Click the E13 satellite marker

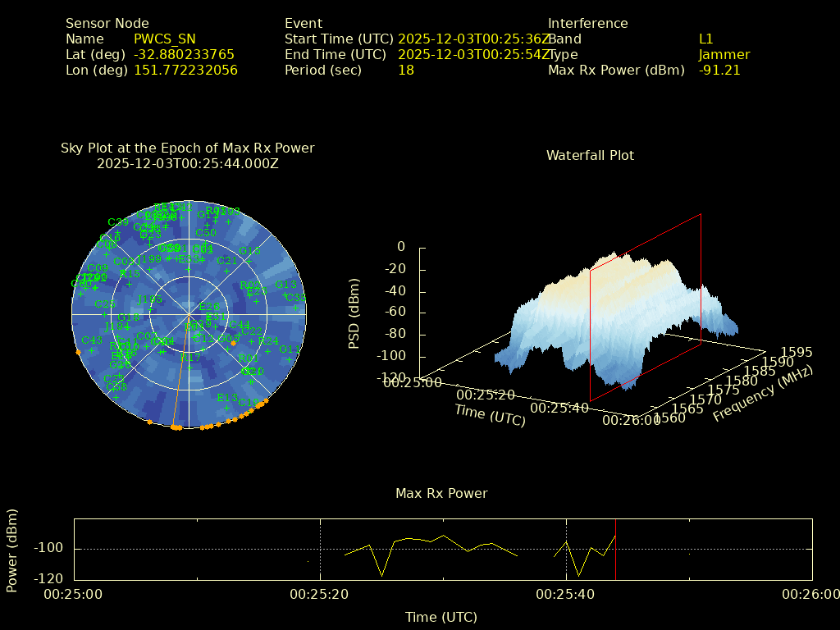tap(226, 408)
